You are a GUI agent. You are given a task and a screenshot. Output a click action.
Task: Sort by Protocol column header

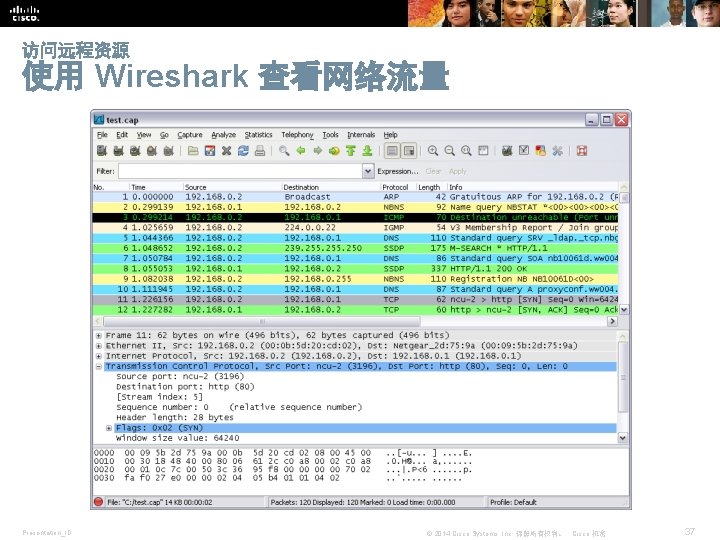[398, 187]
